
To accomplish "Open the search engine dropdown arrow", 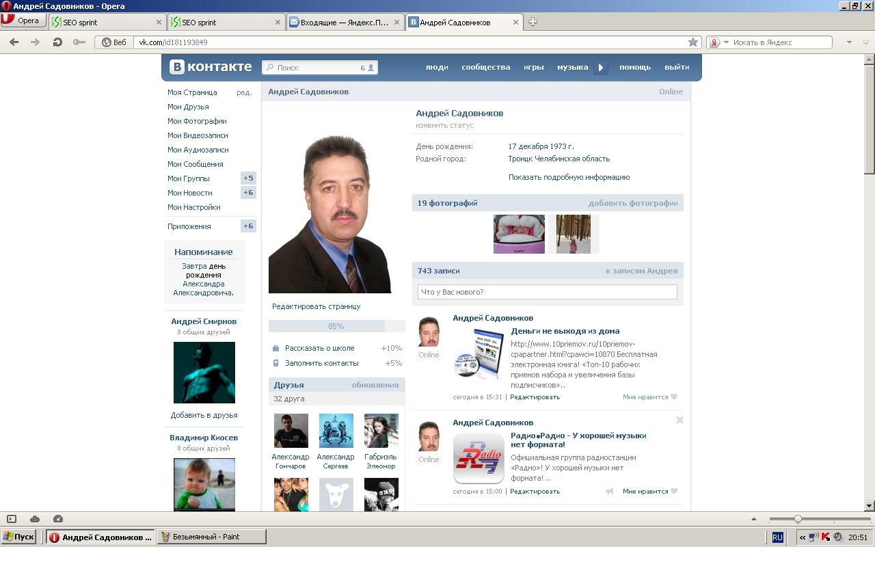I will pyautogui.click(x=726, y=42).
